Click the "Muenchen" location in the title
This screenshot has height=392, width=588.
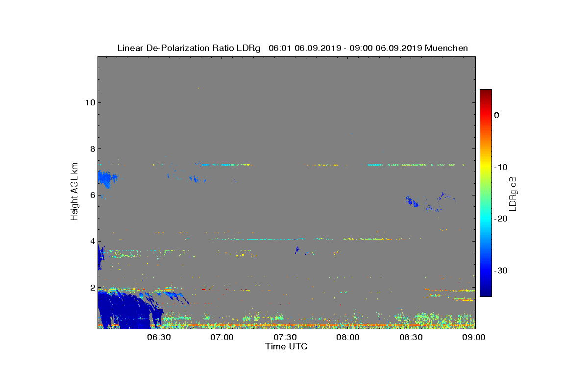point(446,48)
